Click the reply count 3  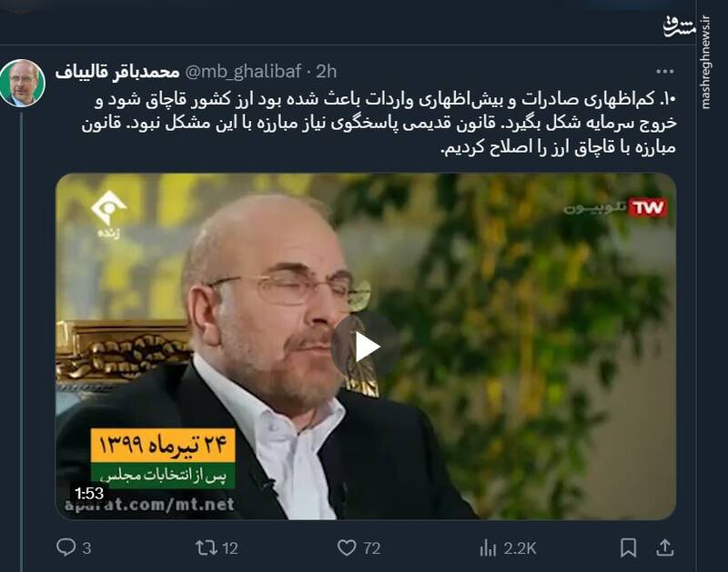[x=86, y=548]
